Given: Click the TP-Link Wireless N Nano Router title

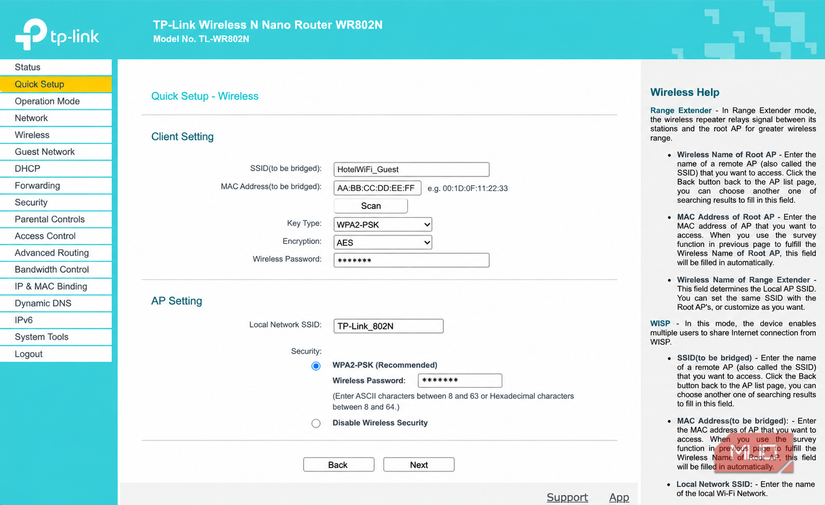Looking at the screenshot, I should click(x=268, y=25).
